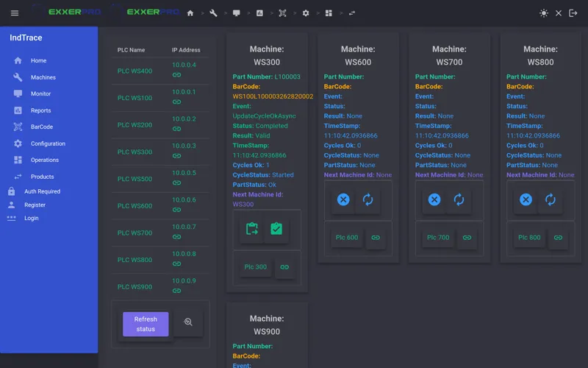This screenshot has height=368, width=588.
Task: Open Machines in the sidebar
Action: click(49, 77)
